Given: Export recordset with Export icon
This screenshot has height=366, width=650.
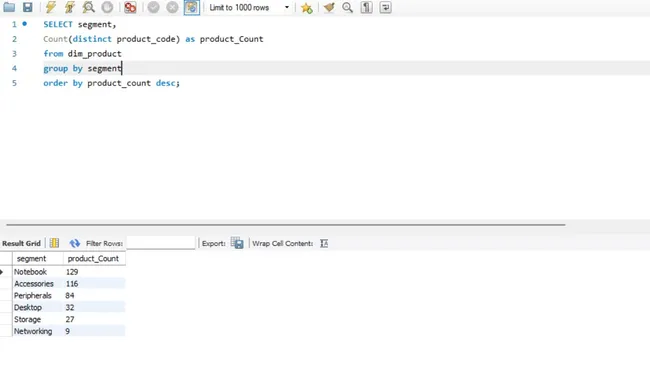Looking at the screenshot, I should [237, 243].
